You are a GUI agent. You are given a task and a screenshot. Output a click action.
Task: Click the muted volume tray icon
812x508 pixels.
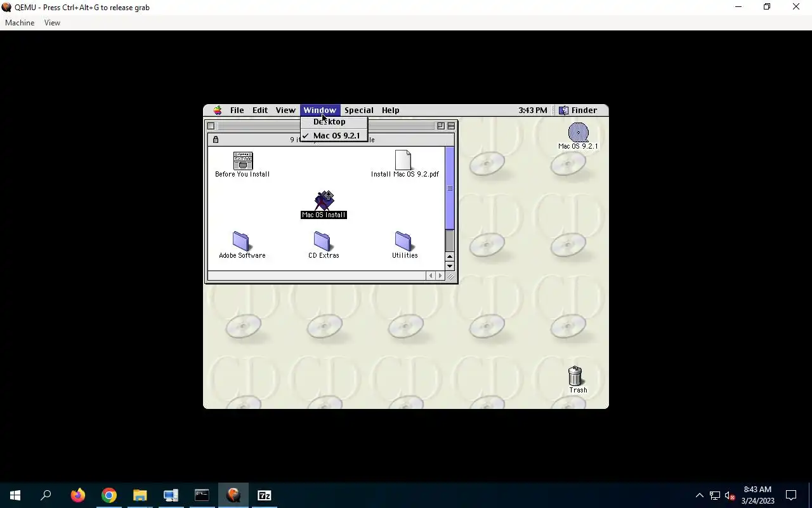coord(730,495)
